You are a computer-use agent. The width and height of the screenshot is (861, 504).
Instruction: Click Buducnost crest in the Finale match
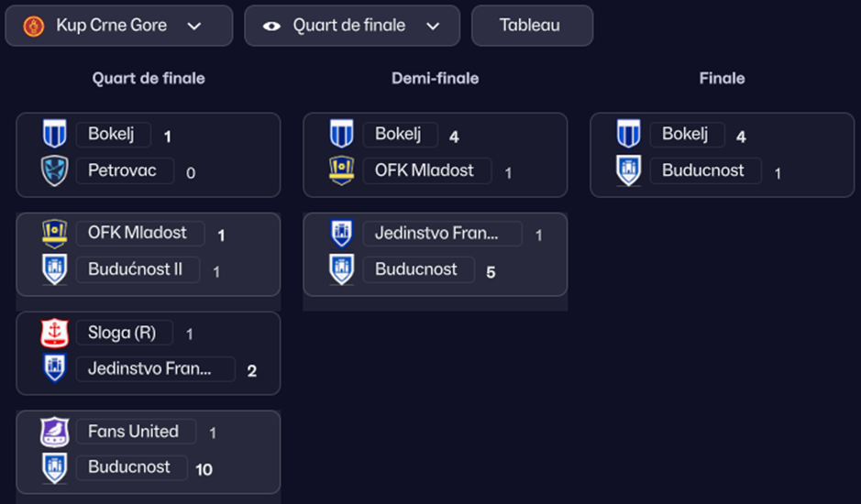click(628, 170)
